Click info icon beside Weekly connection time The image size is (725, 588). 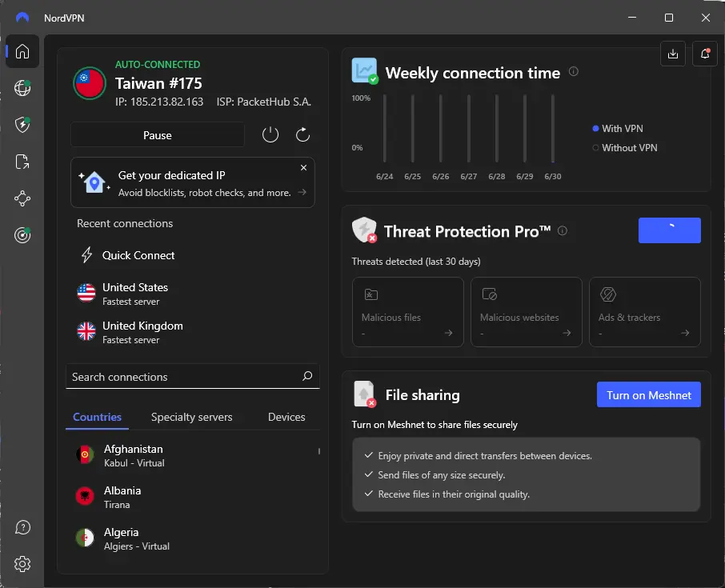[x=573, y=72]
